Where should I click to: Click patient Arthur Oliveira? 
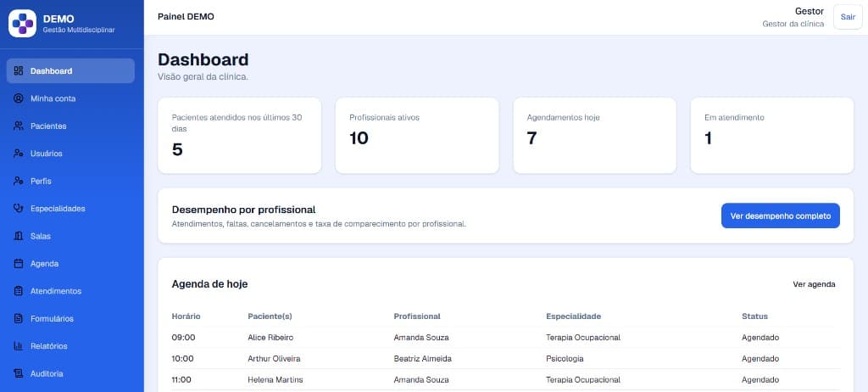[274, 359]
